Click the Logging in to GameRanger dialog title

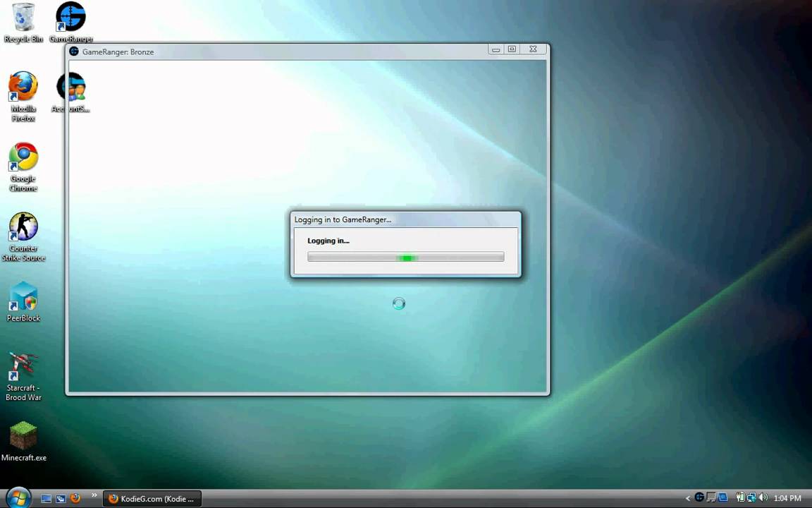pyautogui.click(x=343, y=219)
